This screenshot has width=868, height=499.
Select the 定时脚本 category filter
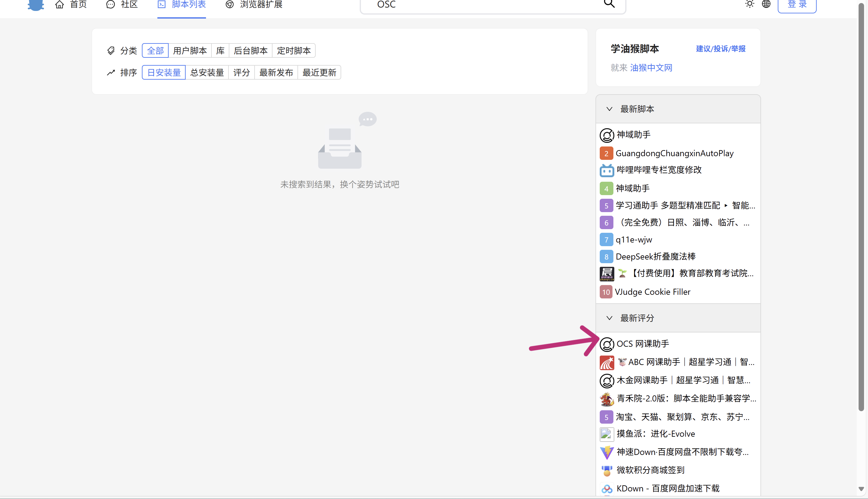tap(293, 51)
